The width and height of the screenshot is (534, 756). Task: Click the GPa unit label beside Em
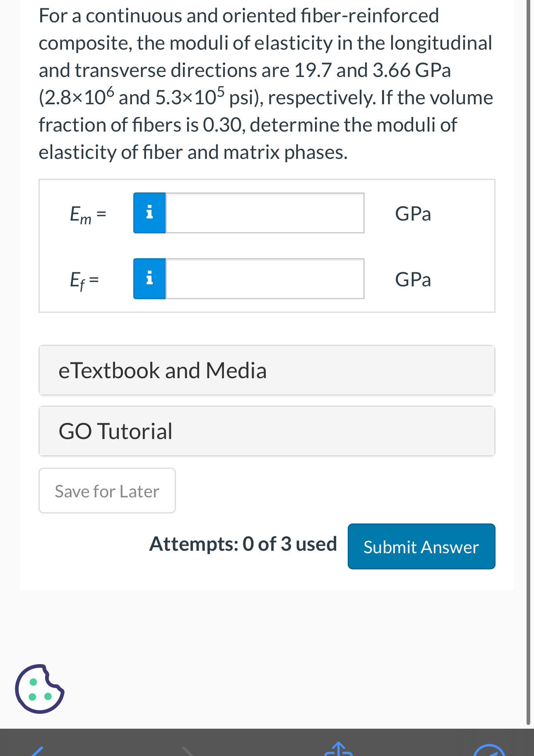tap(413, 214)
